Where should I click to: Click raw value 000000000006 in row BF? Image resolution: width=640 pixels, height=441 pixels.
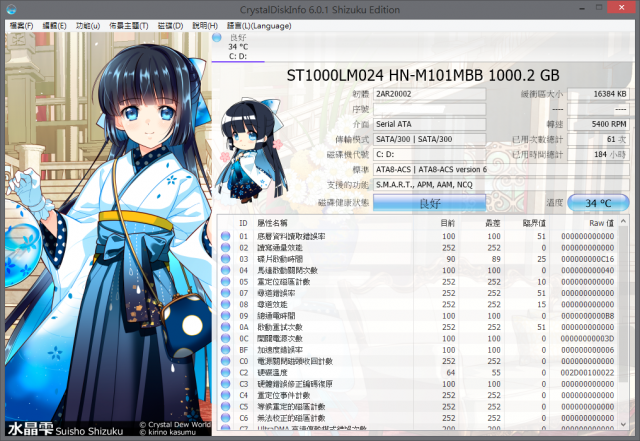click(x=587, y=350)
